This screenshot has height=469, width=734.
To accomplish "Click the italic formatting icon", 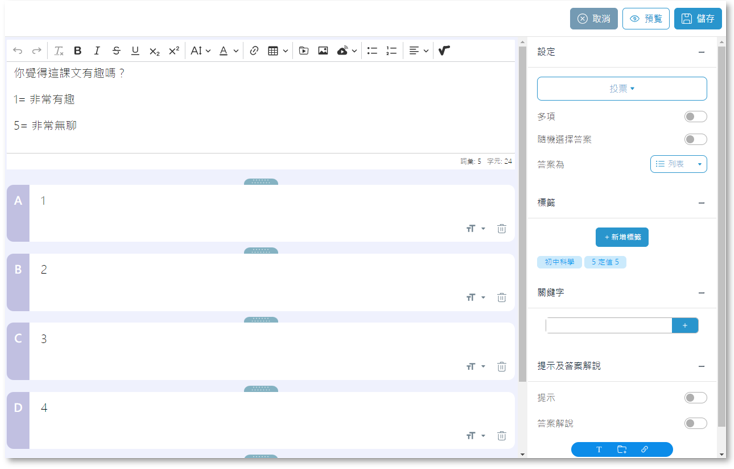I will click(97, 51).
